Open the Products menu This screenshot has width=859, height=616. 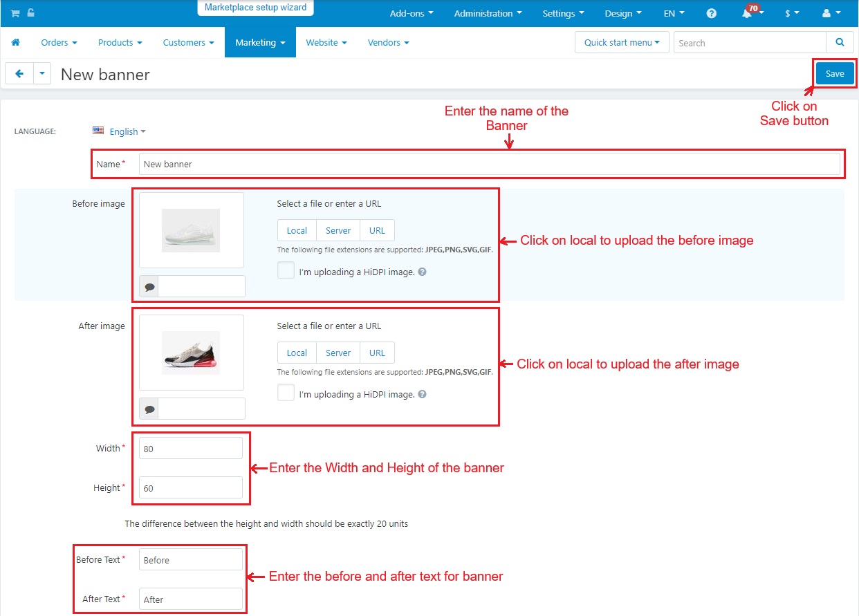(x=120, y=42)
